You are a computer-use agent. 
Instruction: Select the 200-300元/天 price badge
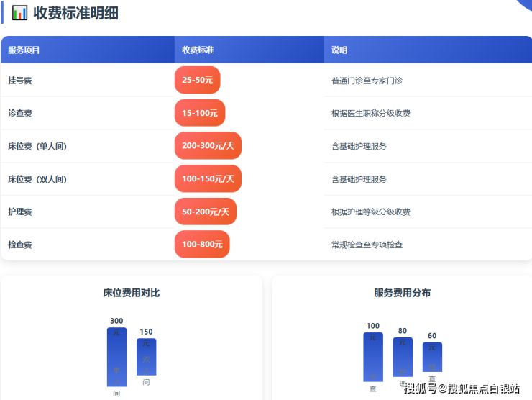pos(208,146)
